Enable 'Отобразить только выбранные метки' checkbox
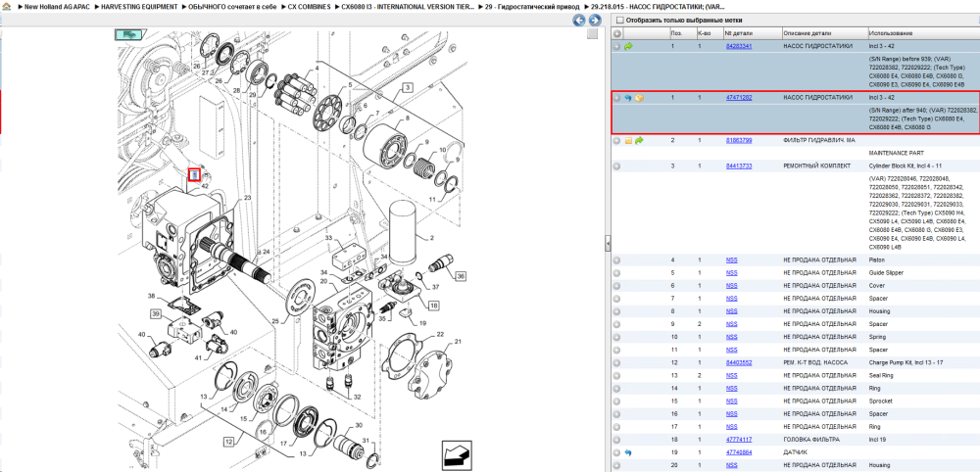The image size is (980, 472). pyautogui.click(x=619, y=20)
